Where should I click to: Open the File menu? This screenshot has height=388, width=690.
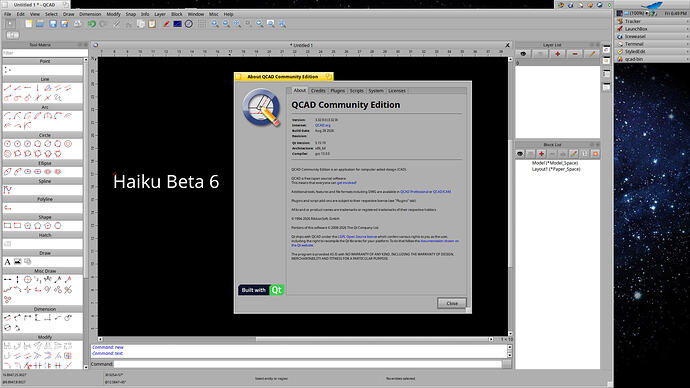(x=8, y=14)
